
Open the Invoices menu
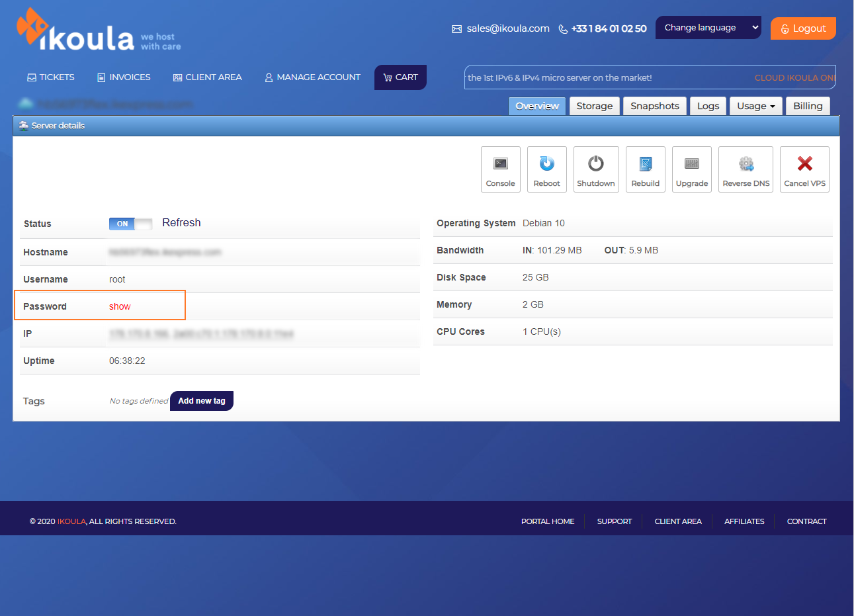[124, 77]
